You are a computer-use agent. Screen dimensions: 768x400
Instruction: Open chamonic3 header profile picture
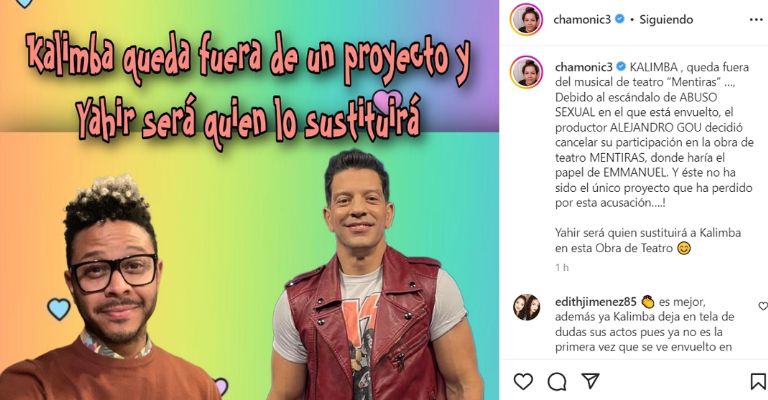pyautogui.click(x=527, y=20)
